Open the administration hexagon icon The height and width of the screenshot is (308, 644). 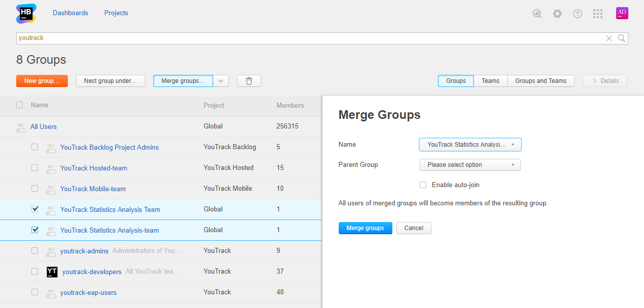557,14
